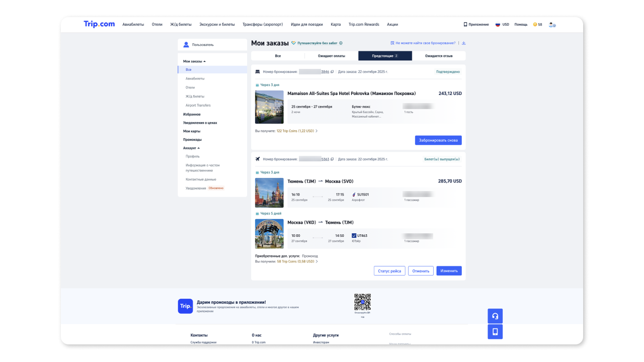Switch to Ожидается отзыв tab
Screen dimensions: 644x362
point(439,56)
